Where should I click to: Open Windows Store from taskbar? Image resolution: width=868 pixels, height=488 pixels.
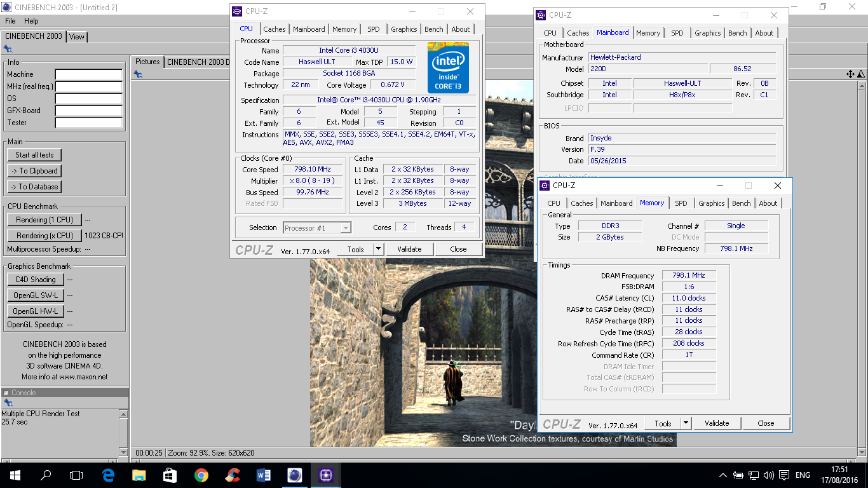(x=170, y=475)
